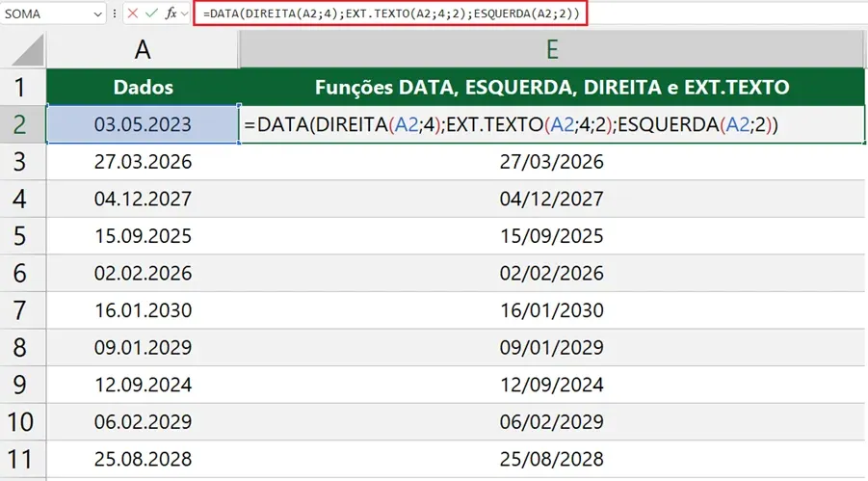This screenshot has width=868, height=481.
Task: Open Insert Function via the fx icon
Action: coord(171,13)
